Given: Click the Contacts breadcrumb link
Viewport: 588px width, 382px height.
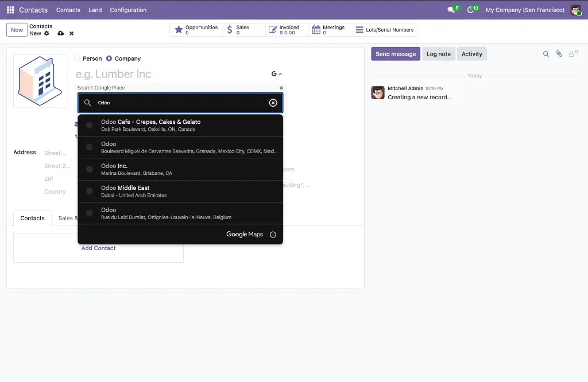Looking at the screenshot, I should [41, 26].
